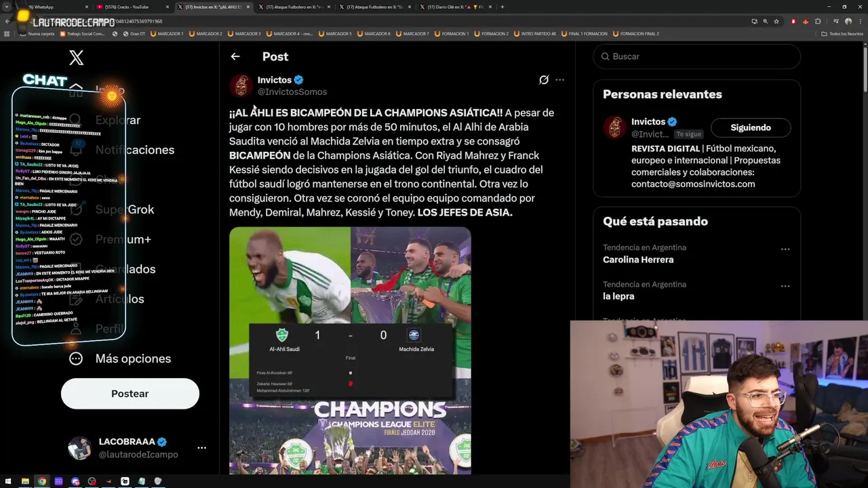This screenshot has height=488, width=868.
Task: Focus the Buscar search field
Action: [x=696, y=56]
